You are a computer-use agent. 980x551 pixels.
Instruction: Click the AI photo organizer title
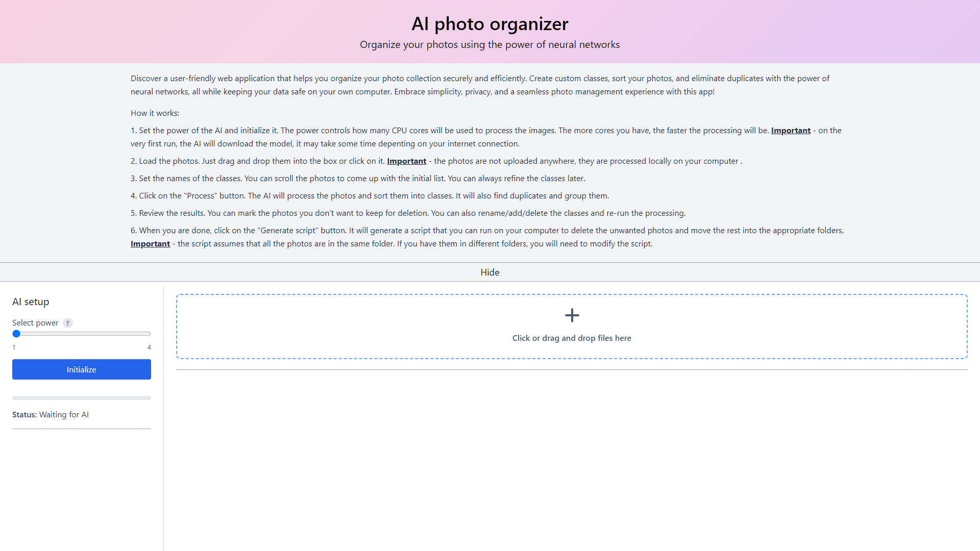[489, 23]
